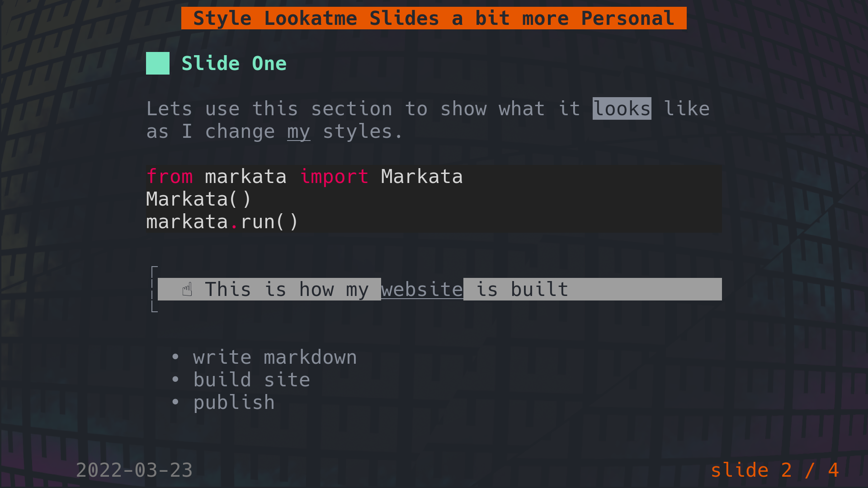Image resolution: width=868 pixels, height=488 pixels.
Task: Click the 'markata.run()' code line
Action: coord(222,221)
